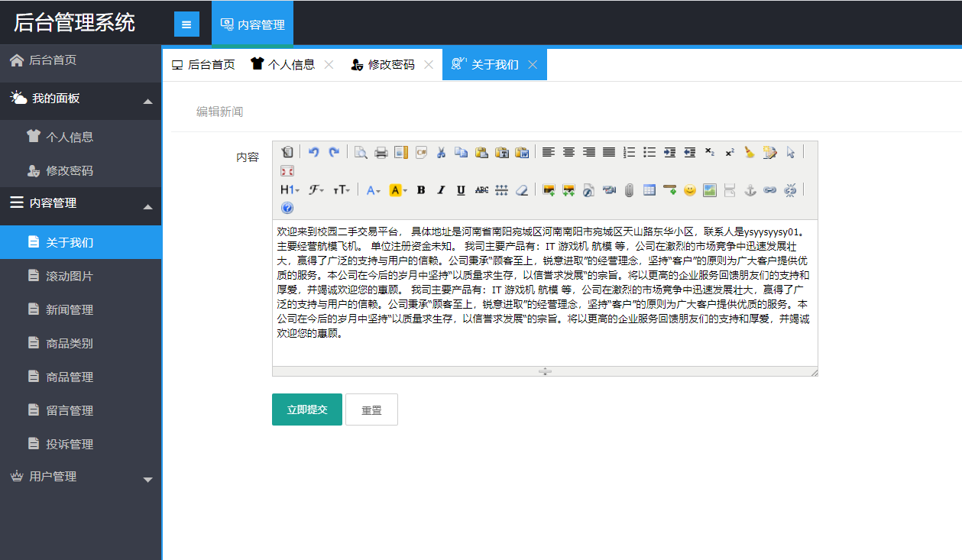The height and width of the screenshot is (560, 962).
Task: Toggle editor fullscreen mode
Action: (287, 170)
